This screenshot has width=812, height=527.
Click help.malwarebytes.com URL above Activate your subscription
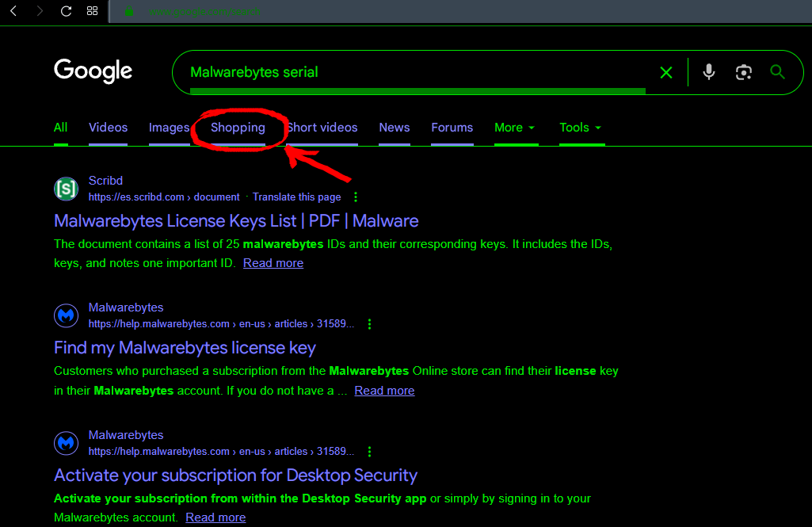click(x=221, y=452)
